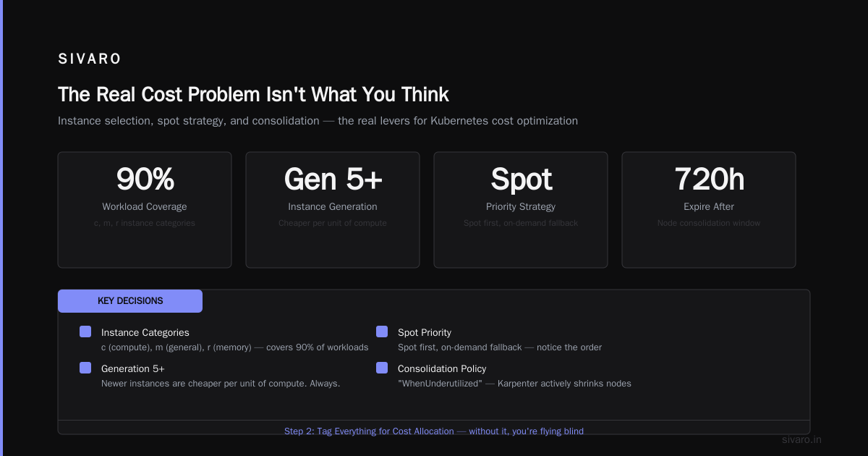Click the purple accent bar on left edge
This screenshot has width=868, height=456.
[1, 228]
